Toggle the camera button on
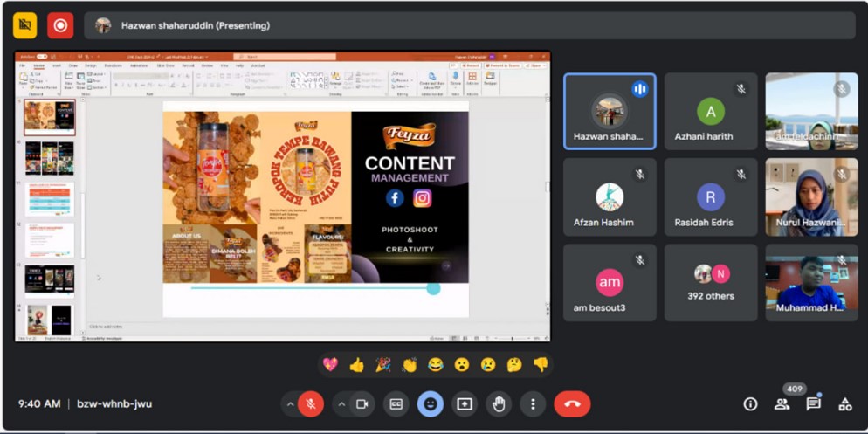Viewport: 868px width, 434px height. pyautogui.click(x=362, y=404)
